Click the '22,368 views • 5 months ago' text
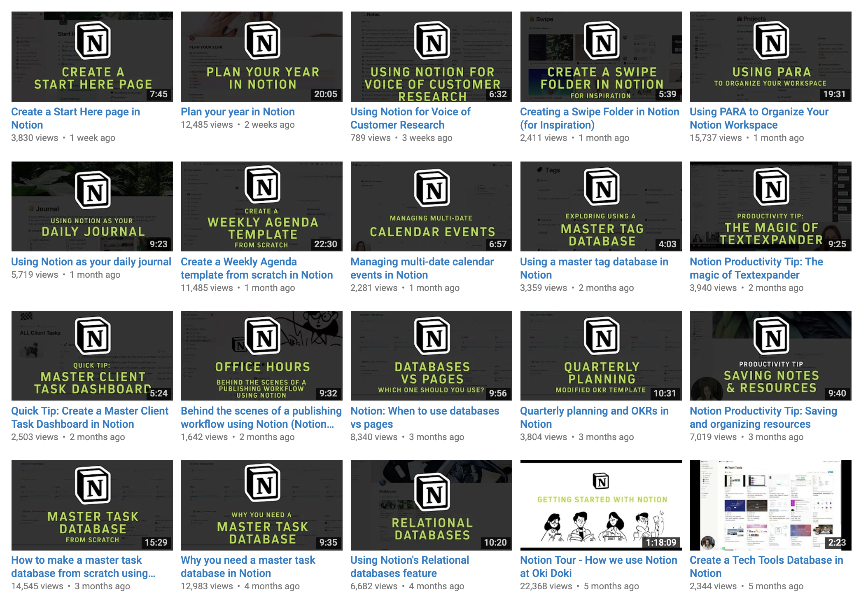This screenshot has width=868, height=600. pos(579,586)
